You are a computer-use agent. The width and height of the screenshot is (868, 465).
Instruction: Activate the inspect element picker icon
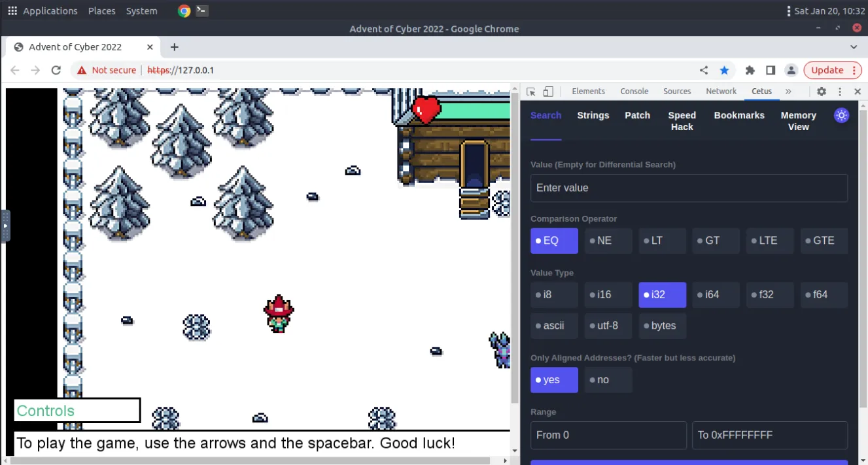point(531,92)
